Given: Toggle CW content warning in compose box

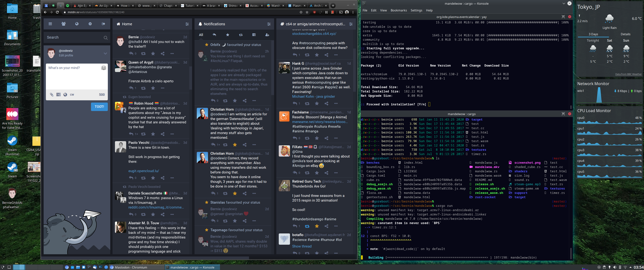Looking at the screenshot, I should [72, 95].
